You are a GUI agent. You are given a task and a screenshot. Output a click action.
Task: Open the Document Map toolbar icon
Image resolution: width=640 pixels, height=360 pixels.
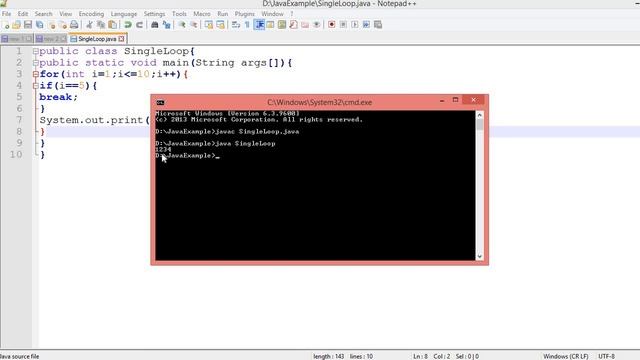[282, 25]
